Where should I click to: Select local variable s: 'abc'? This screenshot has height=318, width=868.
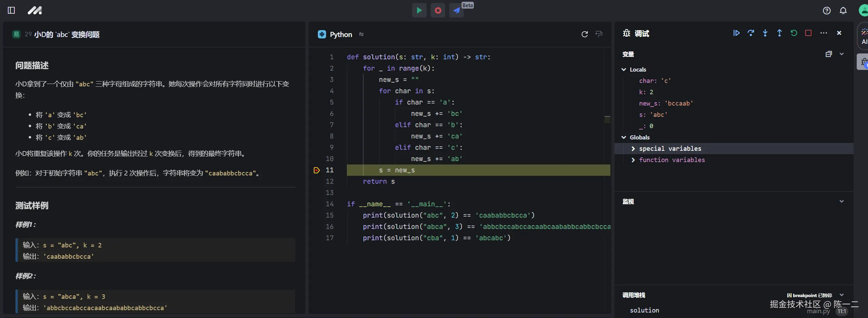[x=653, y=114]
